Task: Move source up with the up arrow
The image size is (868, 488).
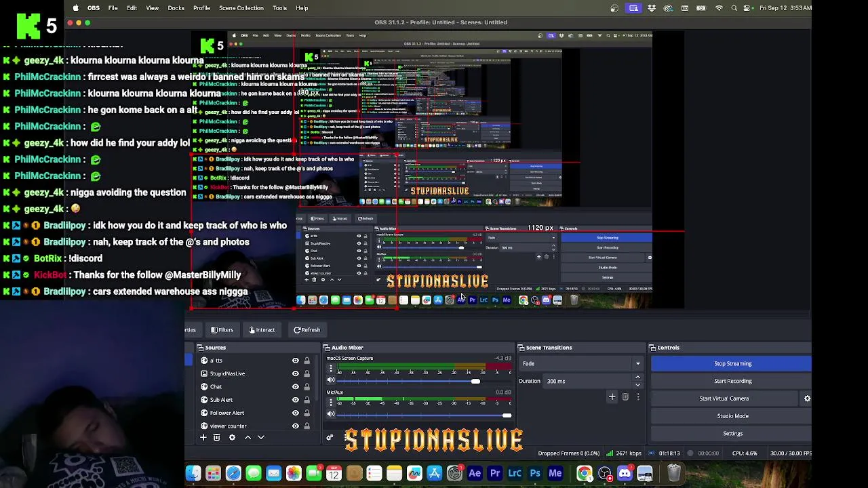Action: pyautogui.click(x=248, y=438)
